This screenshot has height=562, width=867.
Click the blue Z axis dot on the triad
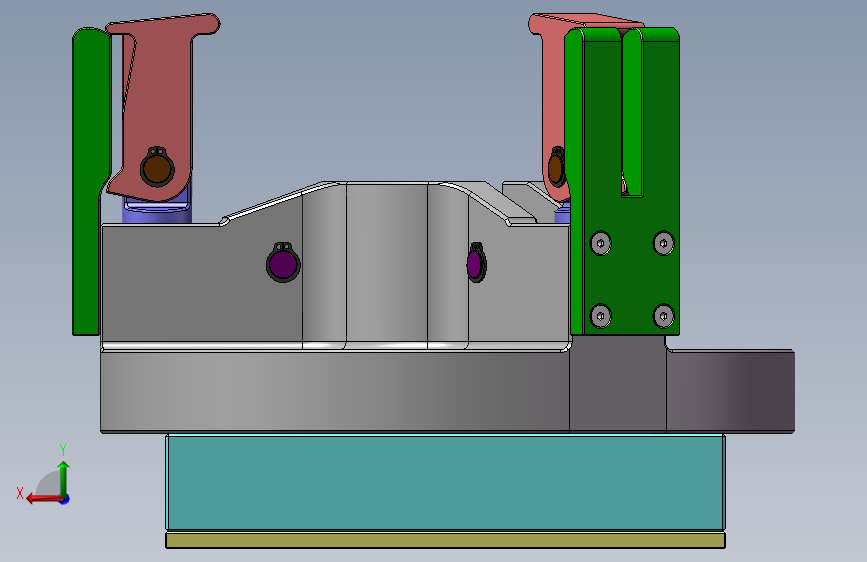coord(65,500)
